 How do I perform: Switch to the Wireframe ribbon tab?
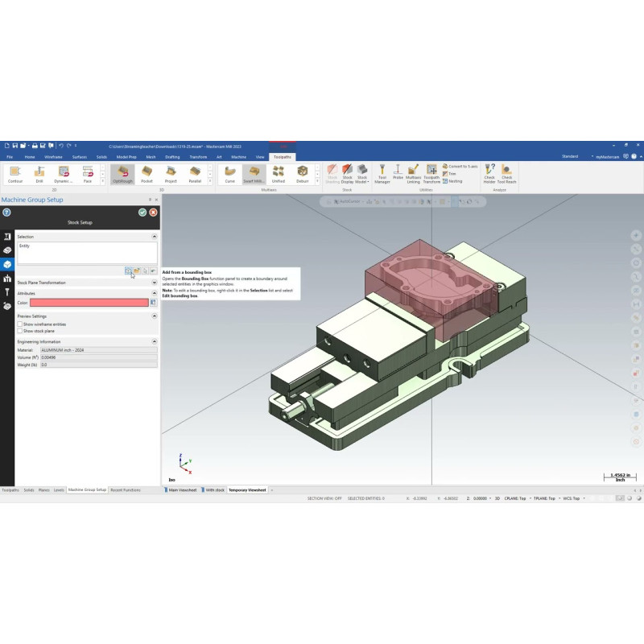coord(54,157)
